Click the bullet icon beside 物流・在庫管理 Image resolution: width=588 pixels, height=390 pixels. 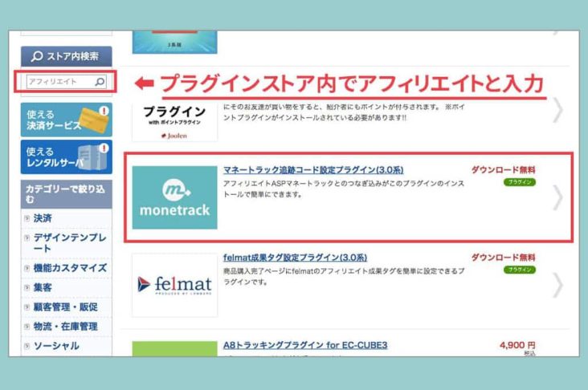click(27, 327)
